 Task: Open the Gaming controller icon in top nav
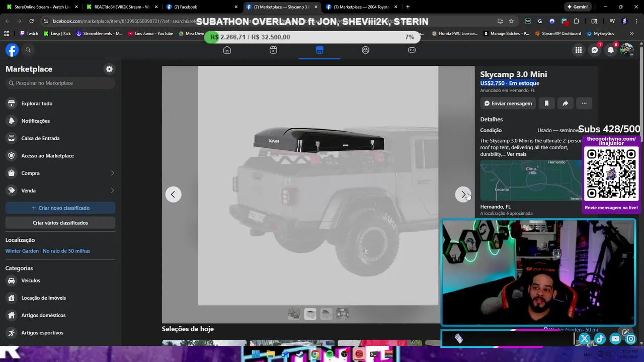pyautogui.click(x=412, y=50)
